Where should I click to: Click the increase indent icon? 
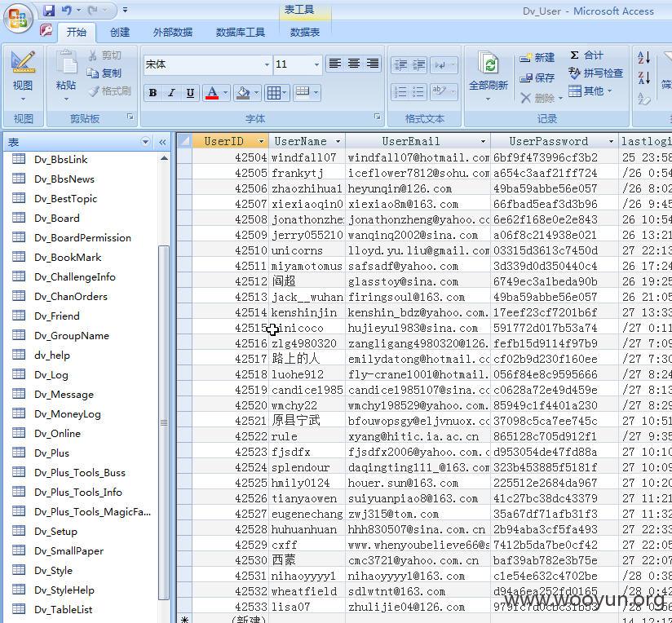pos(418,65)
